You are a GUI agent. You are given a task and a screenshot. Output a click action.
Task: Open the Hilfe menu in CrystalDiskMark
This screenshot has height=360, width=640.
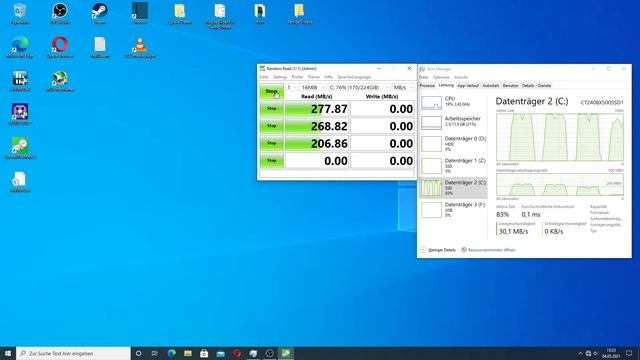click(x=329, y=77)
